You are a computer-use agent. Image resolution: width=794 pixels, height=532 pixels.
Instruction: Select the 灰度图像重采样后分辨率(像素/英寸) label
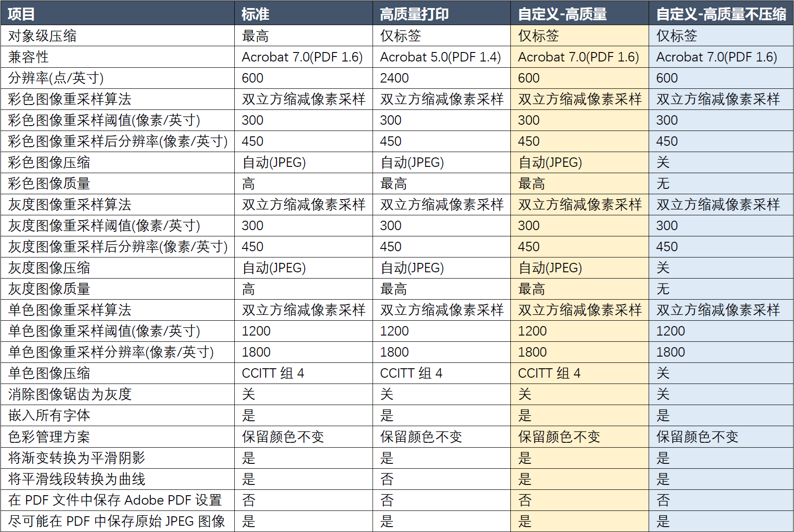click(118, 247)
